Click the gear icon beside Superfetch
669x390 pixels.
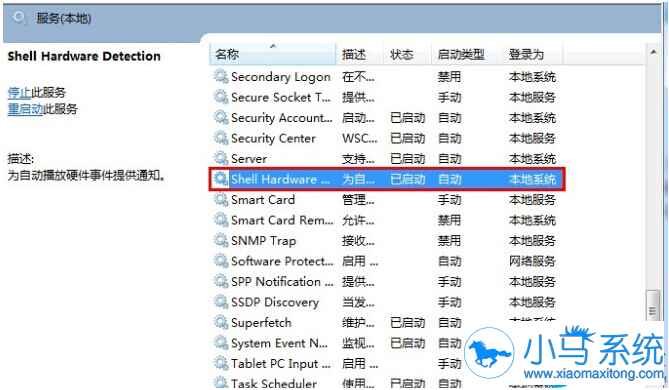pyautogui.click(x=221, y=323)
